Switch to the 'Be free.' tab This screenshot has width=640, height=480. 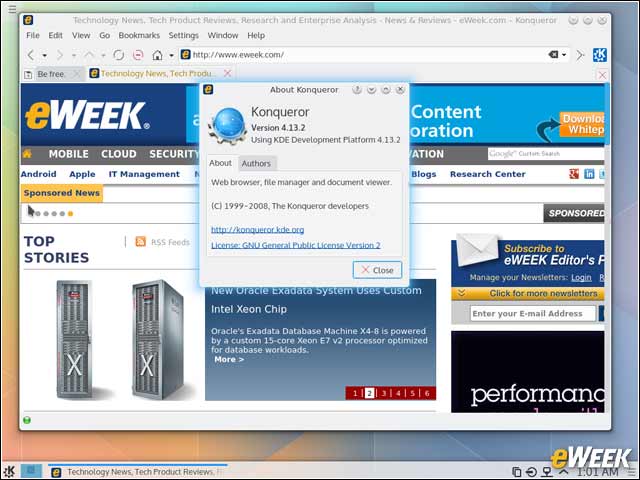tap(51, 74)
